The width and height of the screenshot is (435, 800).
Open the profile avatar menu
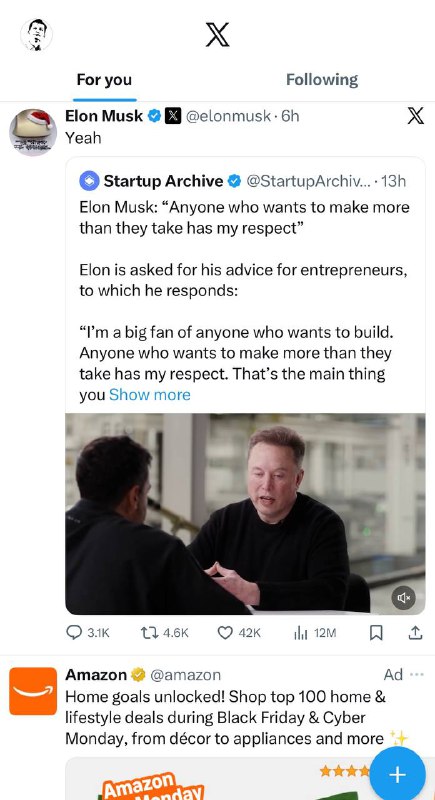[36, 35]
